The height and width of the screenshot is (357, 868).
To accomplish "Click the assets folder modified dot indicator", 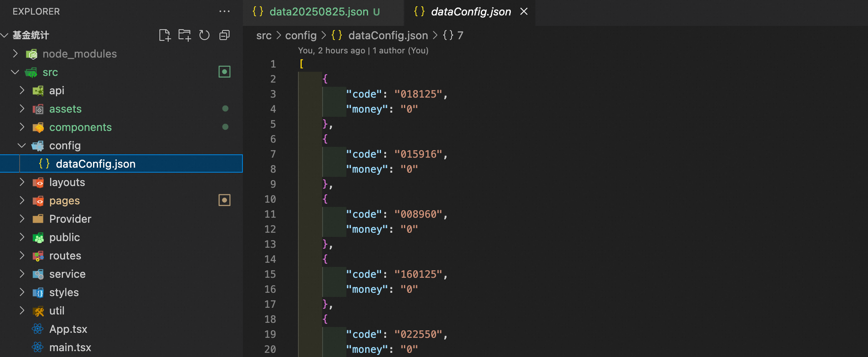I will point(225,108).
